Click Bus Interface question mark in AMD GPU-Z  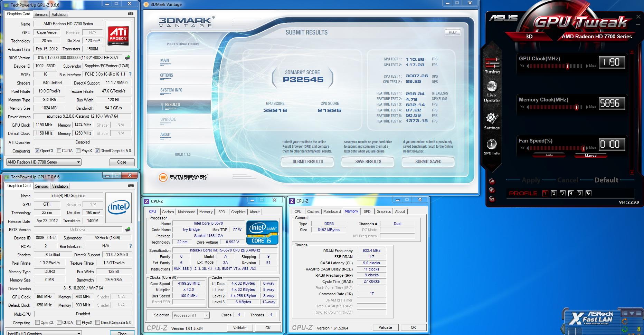[x=130, y=74]
